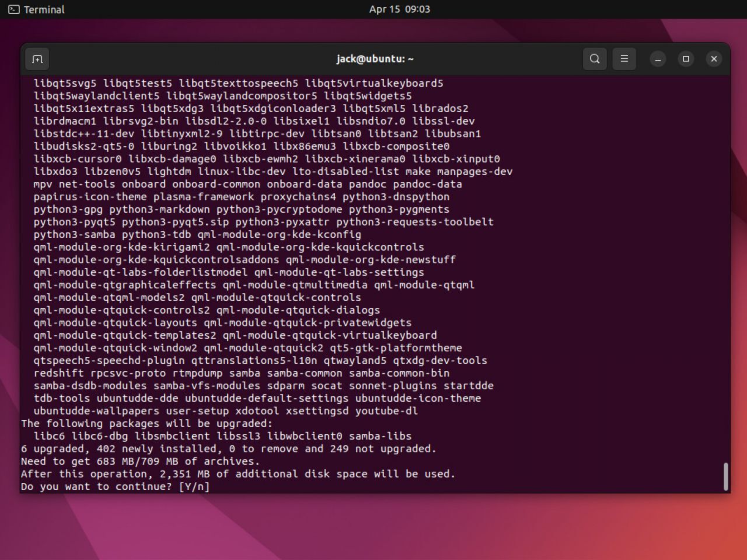This screenshot has height=560, width=747.
Task: Click the papirus-icon-theme package name
Action: pos(90,197)
